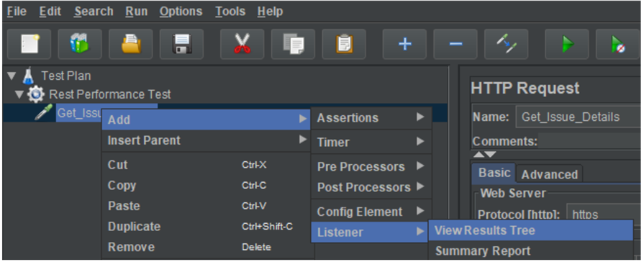Open the Options menu
This screenshot has height=262, width=644.
pyautogui.click(x=181, y=12)
